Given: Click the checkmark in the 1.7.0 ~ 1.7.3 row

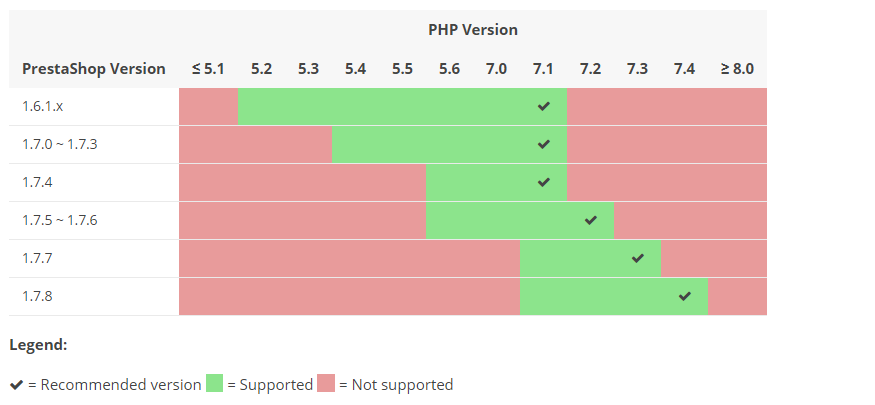Looking at the screenshot, I should [543, 144].
